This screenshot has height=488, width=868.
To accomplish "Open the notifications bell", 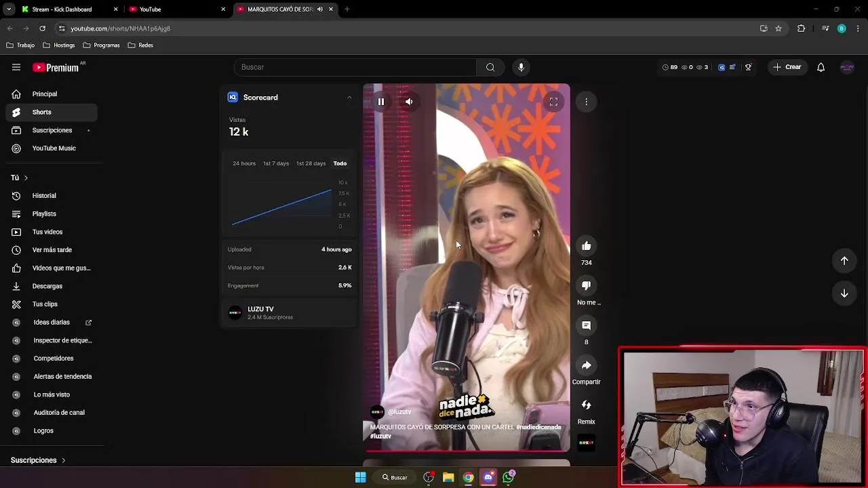I will [821, 67].
